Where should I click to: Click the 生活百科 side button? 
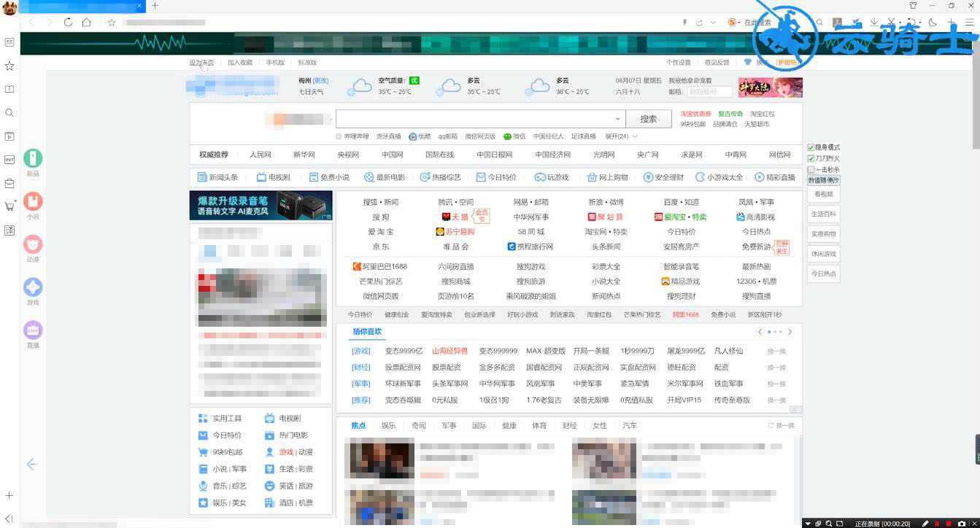(x=823, y=214)
